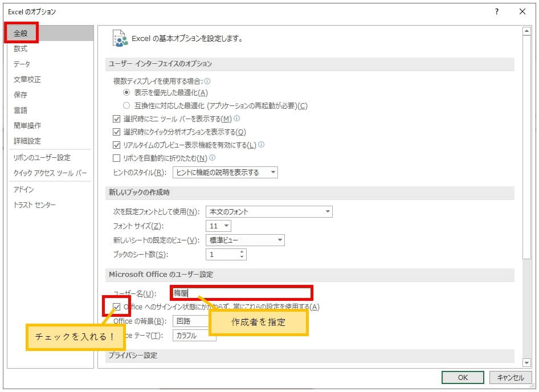Image resolution: width=539 pixels, height=392 pixels.
Task: Click the ブックのシート数(S): label
Action: (141, 255)
